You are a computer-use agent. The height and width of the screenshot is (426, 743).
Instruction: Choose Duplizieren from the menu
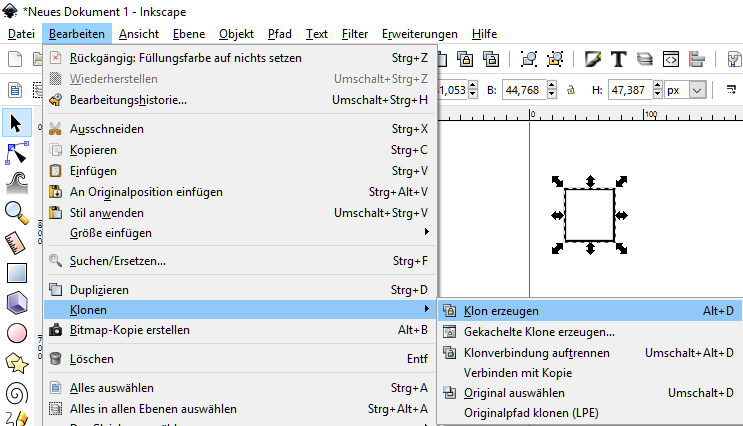(x=240, y=290)
